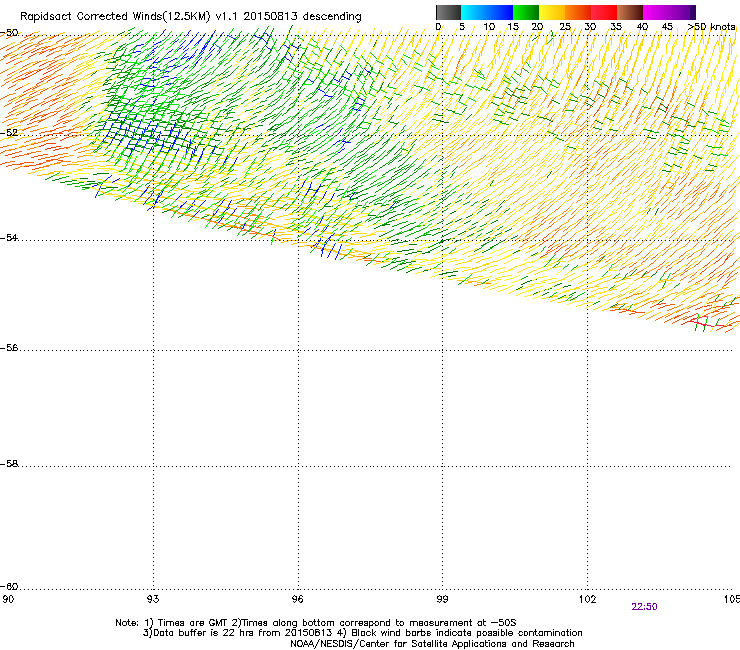Select the gray 0-5 knots legend swatch
This screenshot has width=740, height=650.
[448, 12]
